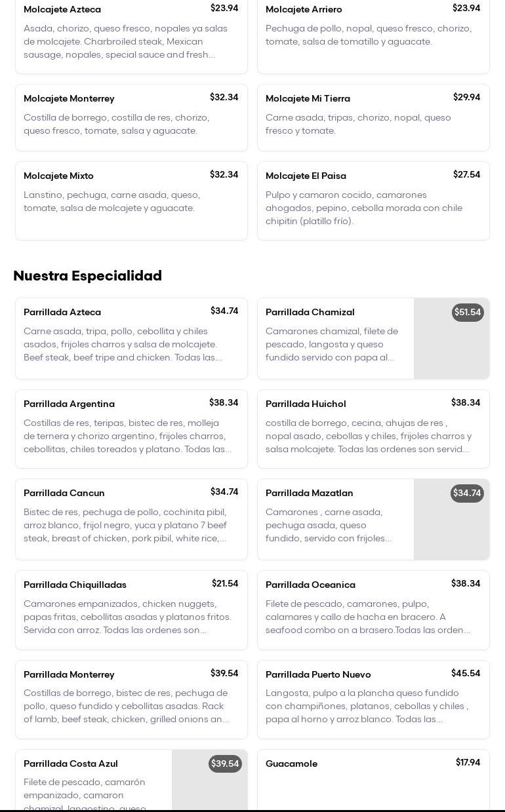Open the Parrillada Huichol item
Viewport: 505px width, 812px height.
[x=373, y=429]
